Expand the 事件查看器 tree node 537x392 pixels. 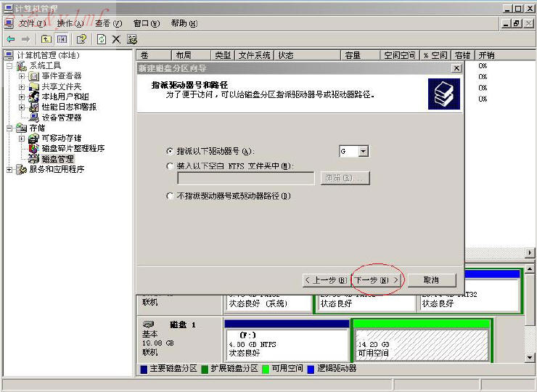point(22,76)
